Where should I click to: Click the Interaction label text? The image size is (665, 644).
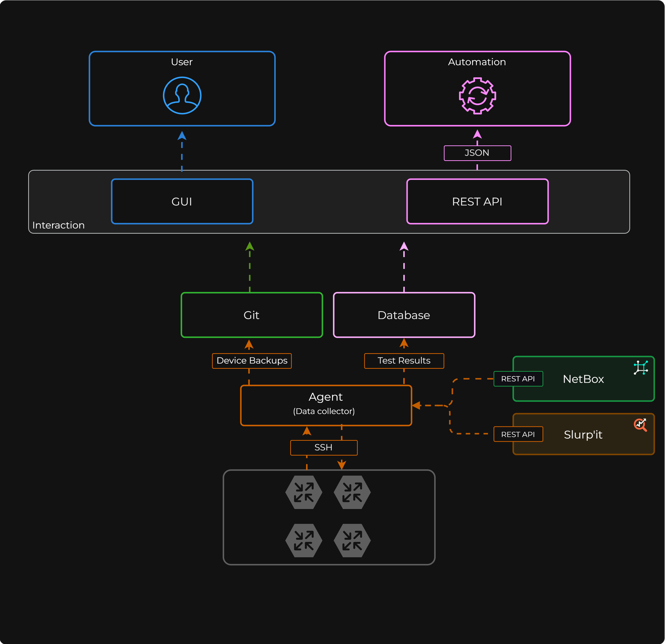(59, 225)
